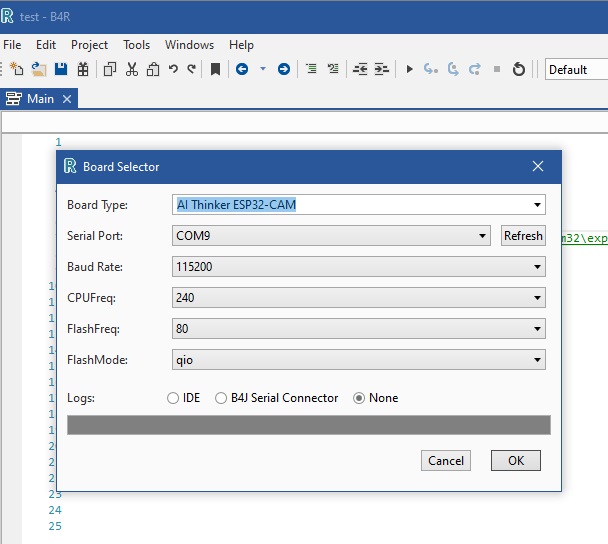The image size is (608, 544).
Task: Close the Board Selector dialog
Action: 538,166
